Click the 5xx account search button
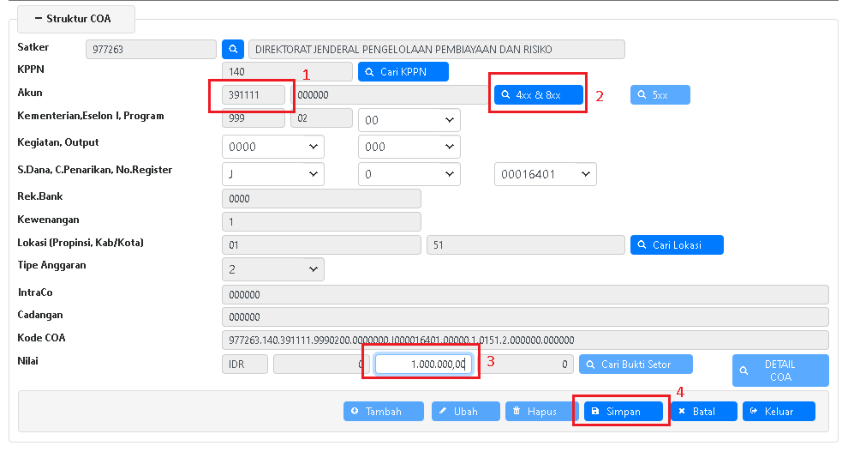848x452 pixels. coord(660,95)
